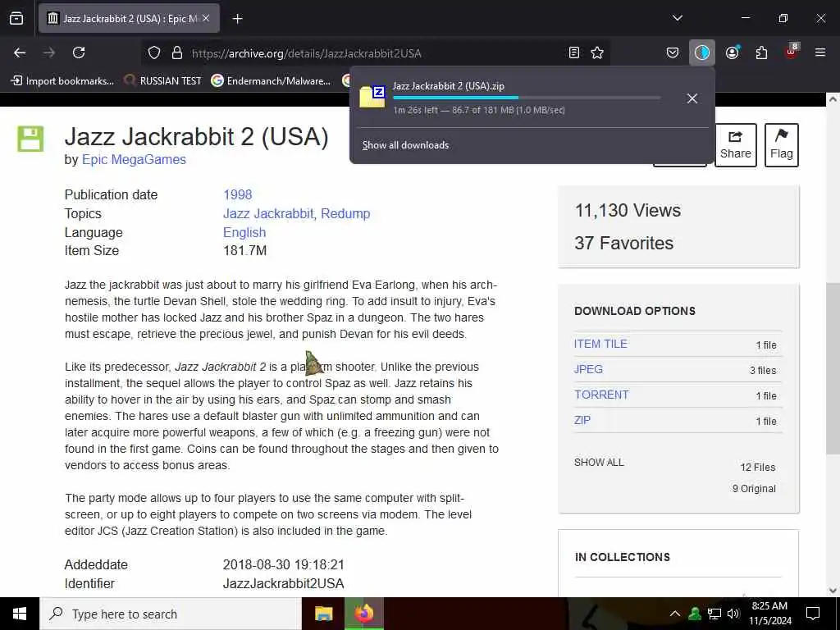
Task: Open the list all tabs chevron
Action: point(678,18)
